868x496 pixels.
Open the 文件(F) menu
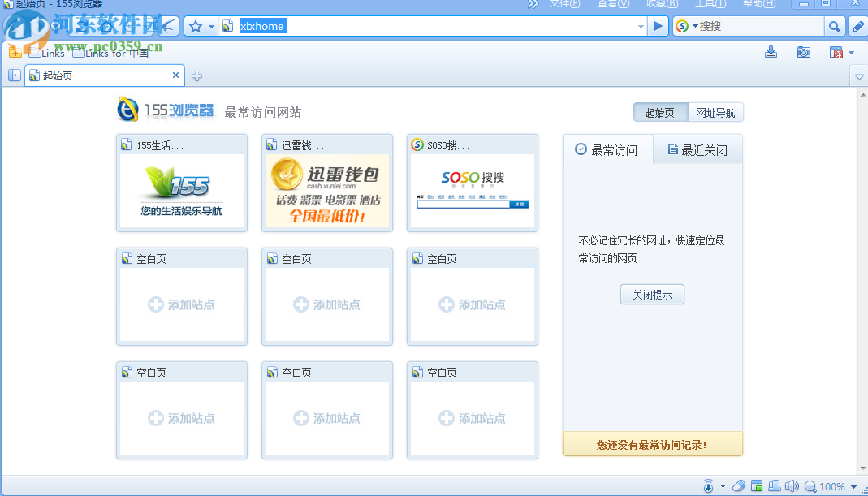[564, 4]
